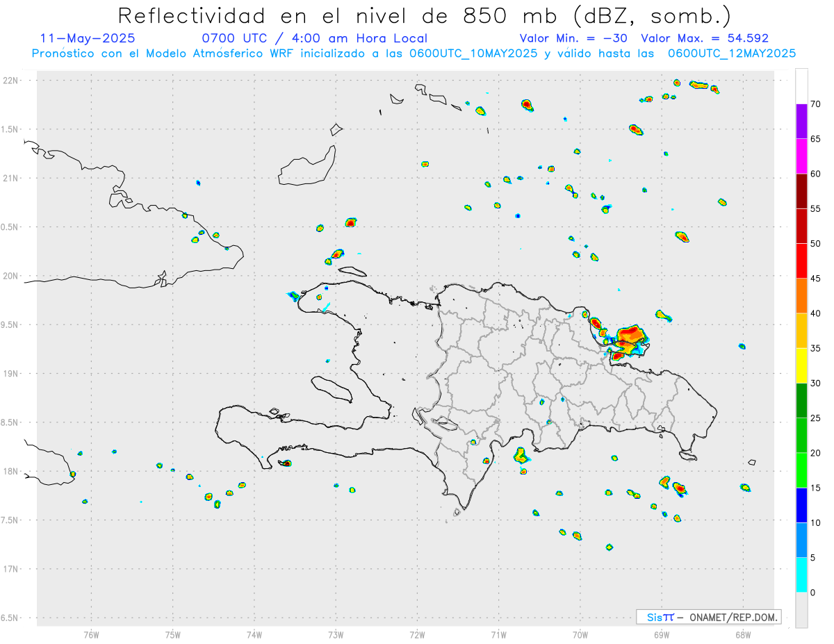
Task: Click the colorbar label '65'
Action: 815,139
